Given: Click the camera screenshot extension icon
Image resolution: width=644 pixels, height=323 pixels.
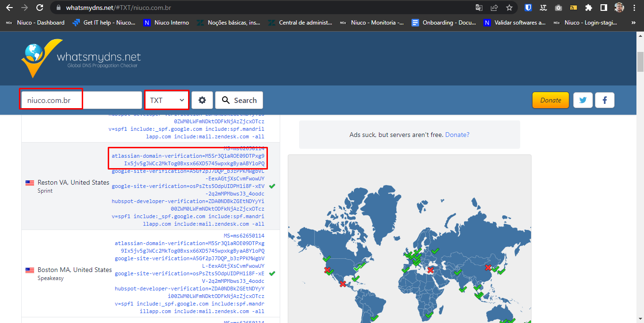Looking at the screenshot, I should coord(558,8).
